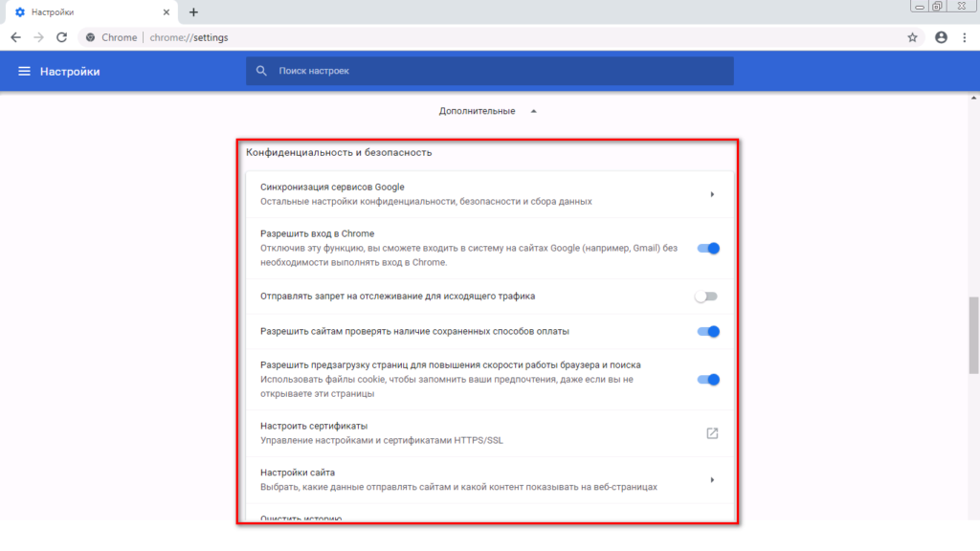The width and height of the screenshot is (980, 551).
Task: Minimize the browser window
Action: tap(920, 7)
